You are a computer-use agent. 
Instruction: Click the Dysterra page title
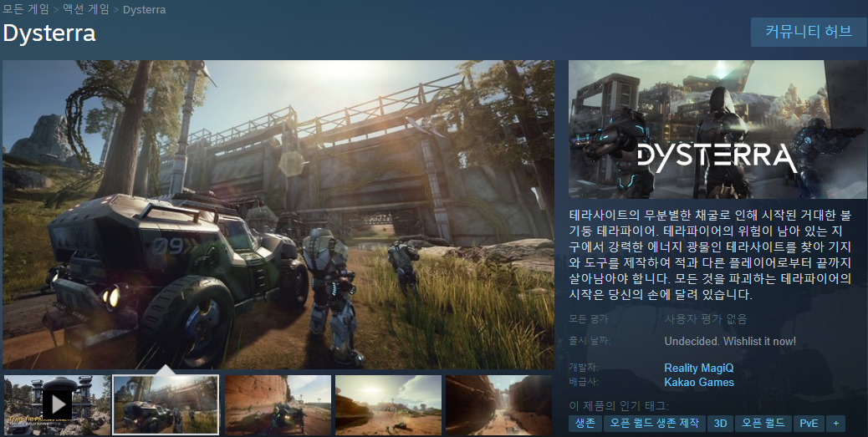click(x=49, y=33)
